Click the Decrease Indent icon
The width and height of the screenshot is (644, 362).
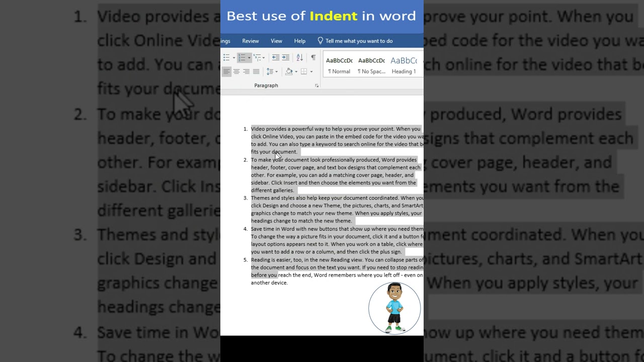pos(276,58)
